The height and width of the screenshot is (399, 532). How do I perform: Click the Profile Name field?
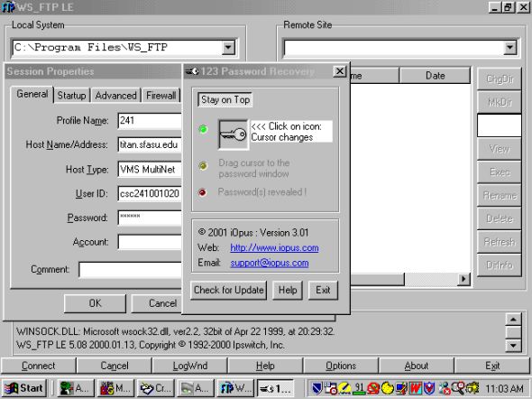150,121
